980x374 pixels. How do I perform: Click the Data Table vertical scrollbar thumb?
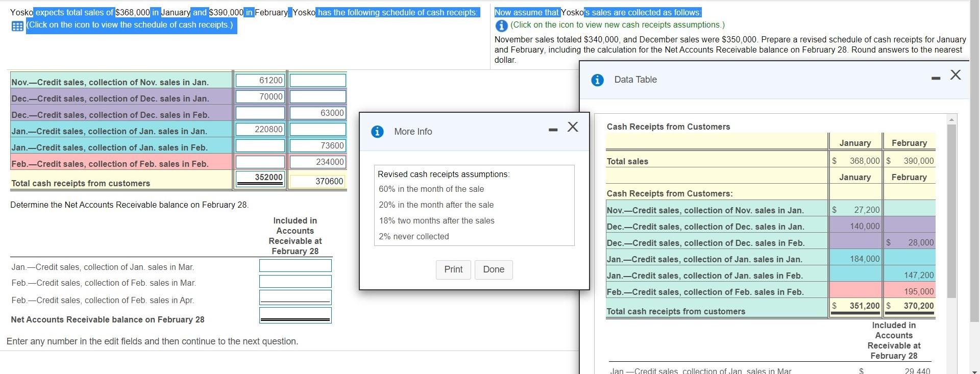(951, 210)
